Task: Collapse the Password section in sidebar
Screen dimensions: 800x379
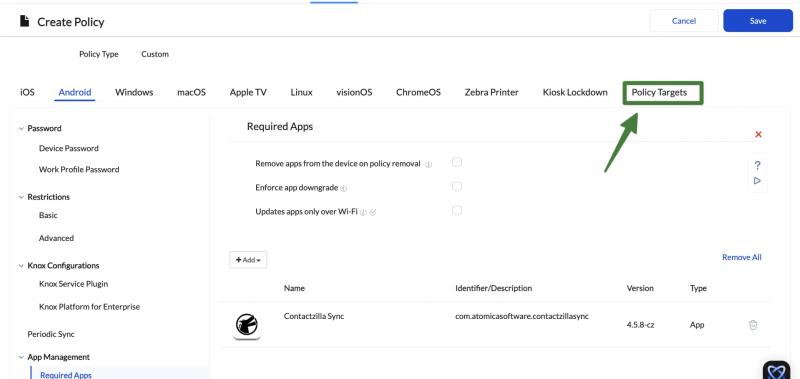Action: click(x=21, y=129)
